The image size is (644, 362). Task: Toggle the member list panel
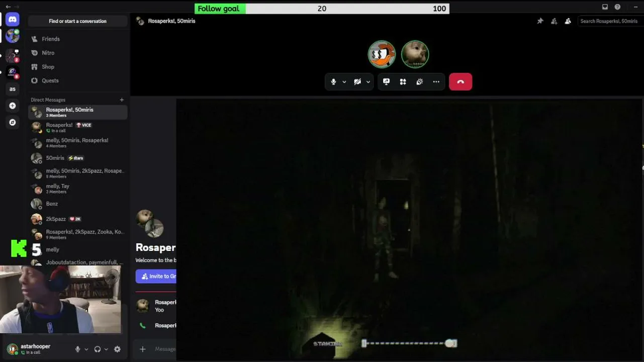(x=568, y=21)
